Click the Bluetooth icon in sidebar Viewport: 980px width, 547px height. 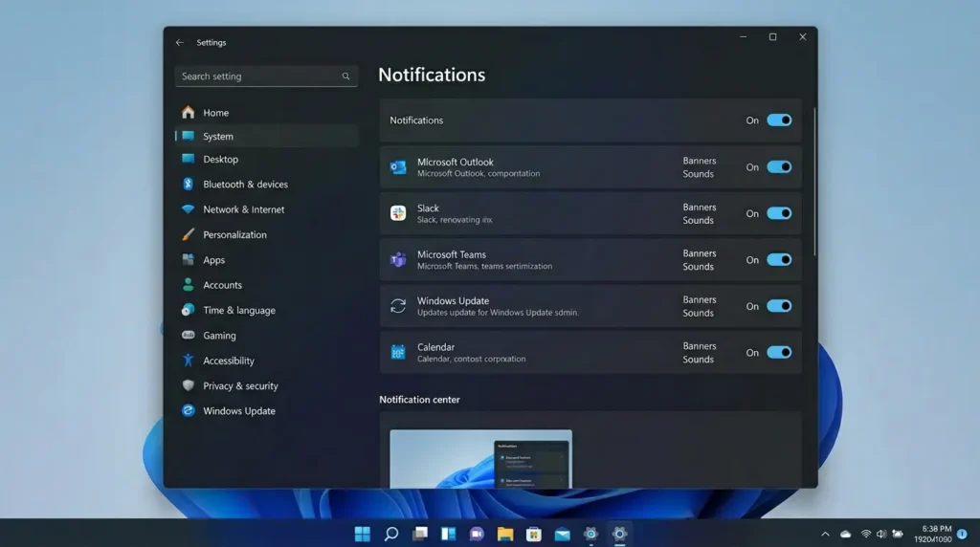point(189,184)
